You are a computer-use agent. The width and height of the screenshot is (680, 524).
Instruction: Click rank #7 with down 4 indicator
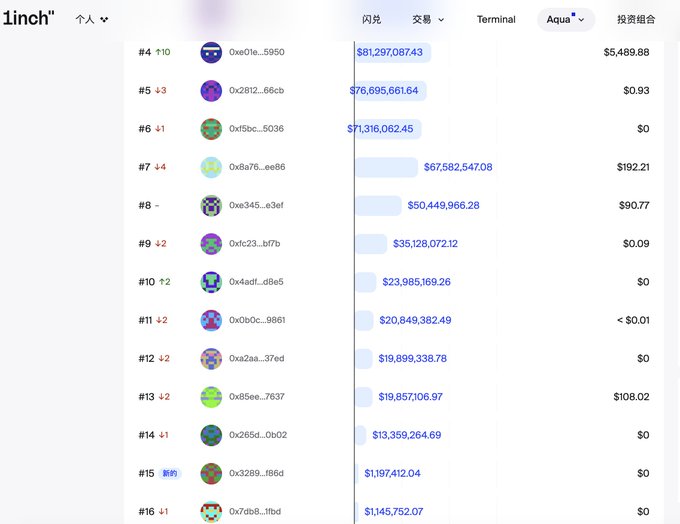152,167
